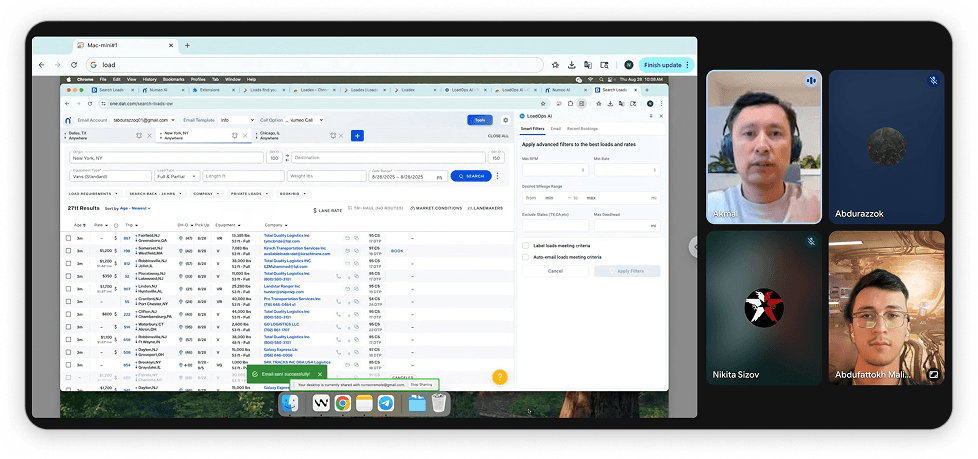Open the Email Account dropdown
This screenshot has height=459, width=978.
[x=143, y=120]
